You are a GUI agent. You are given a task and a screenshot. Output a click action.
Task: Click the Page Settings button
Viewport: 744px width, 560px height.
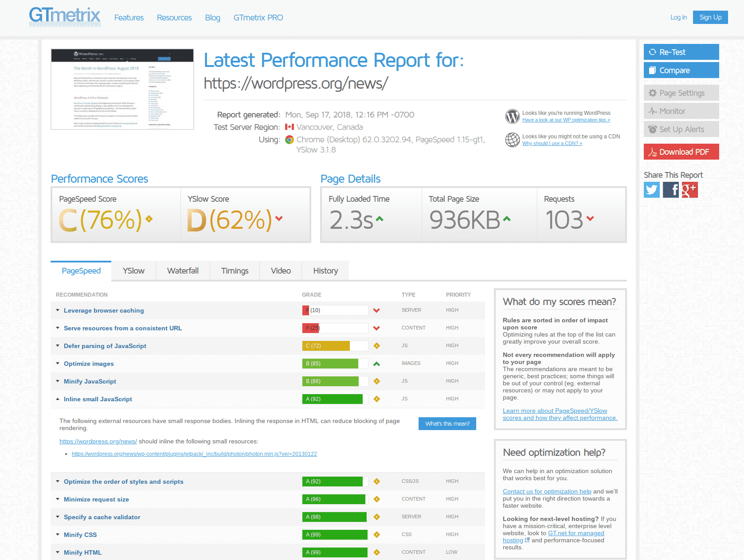(x=681, y=93)
